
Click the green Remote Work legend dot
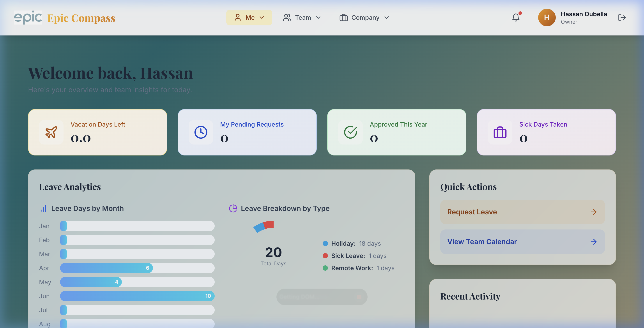tap(325, 268)
